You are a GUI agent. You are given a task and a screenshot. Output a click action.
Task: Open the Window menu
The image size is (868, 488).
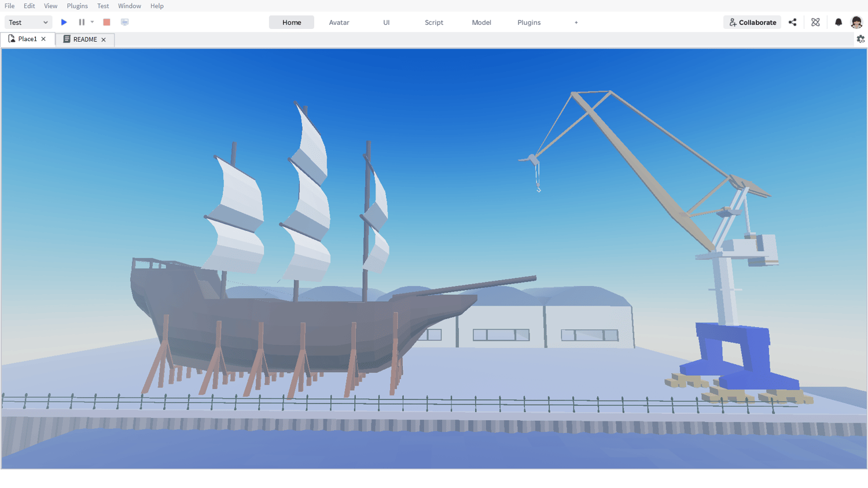(x=130, y=6)
